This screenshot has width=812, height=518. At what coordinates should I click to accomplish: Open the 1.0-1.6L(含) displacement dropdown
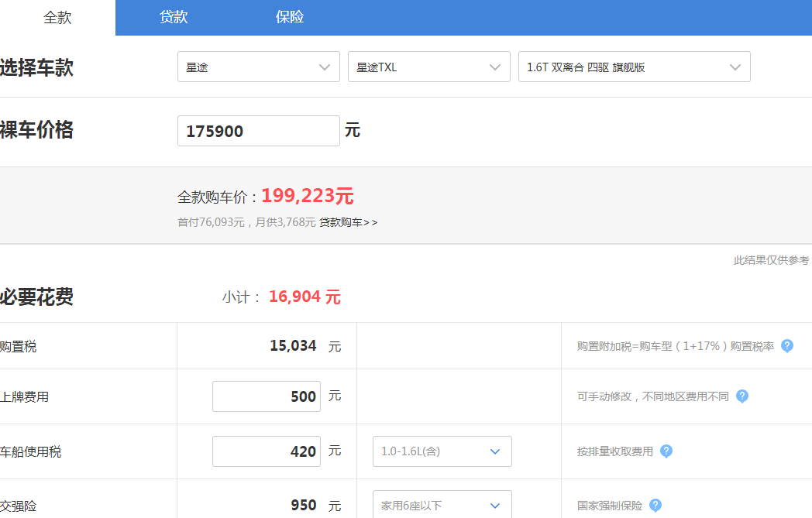tap(442, 451)
